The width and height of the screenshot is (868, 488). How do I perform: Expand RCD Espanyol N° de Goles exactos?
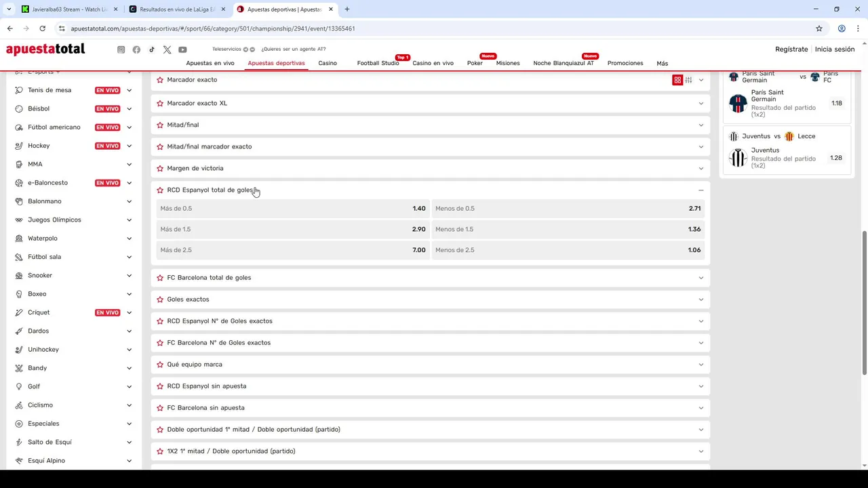[701, 321]
